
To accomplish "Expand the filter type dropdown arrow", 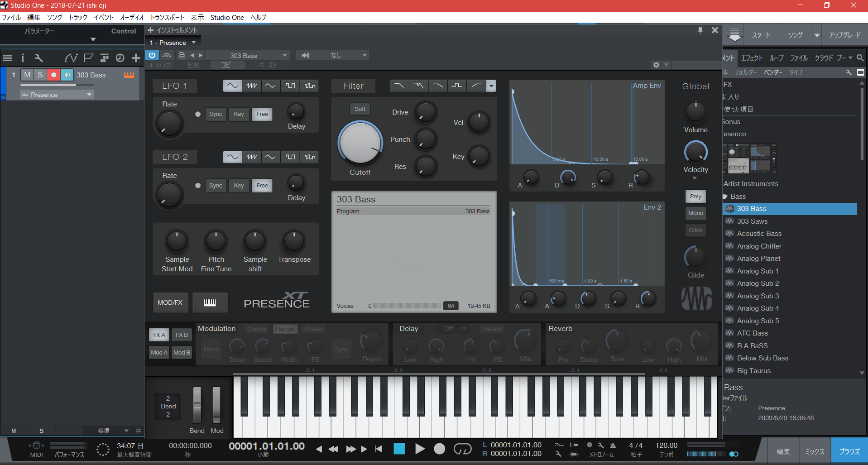I will click(491, 86).
